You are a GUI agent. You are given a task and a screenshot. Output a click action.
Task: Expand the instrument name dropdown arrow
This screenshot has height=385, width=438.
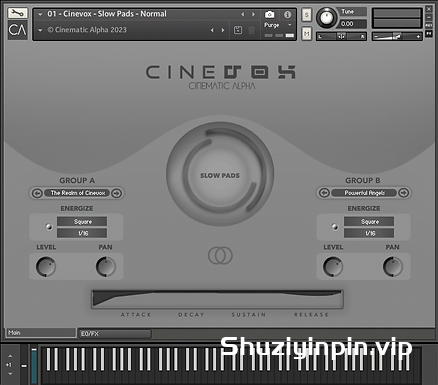point(40,14)
